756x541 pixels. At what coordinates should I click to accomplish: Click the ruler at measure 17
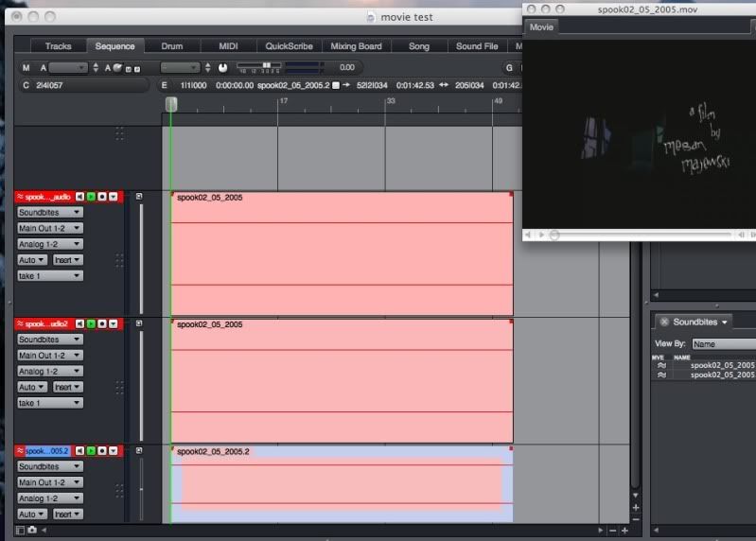coord(279,105)
